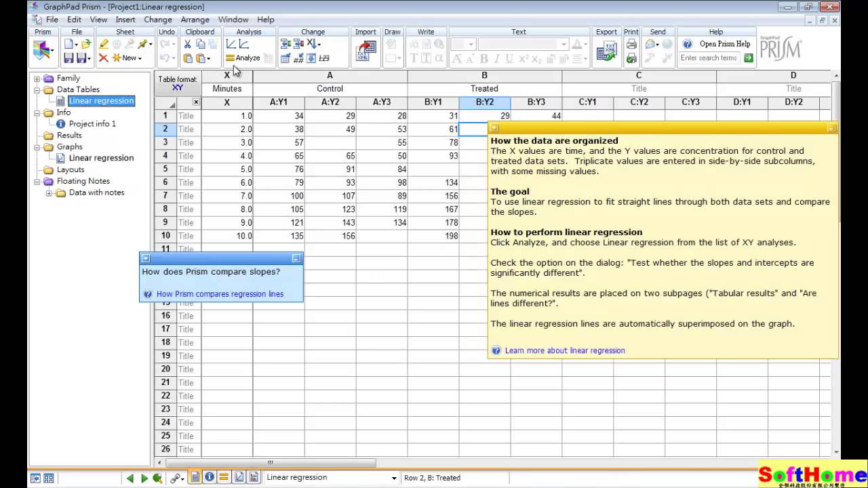Click How Prism compares regression lines link
The width and height of the screenshot is (868, 488).
click(x=220, y=294)
